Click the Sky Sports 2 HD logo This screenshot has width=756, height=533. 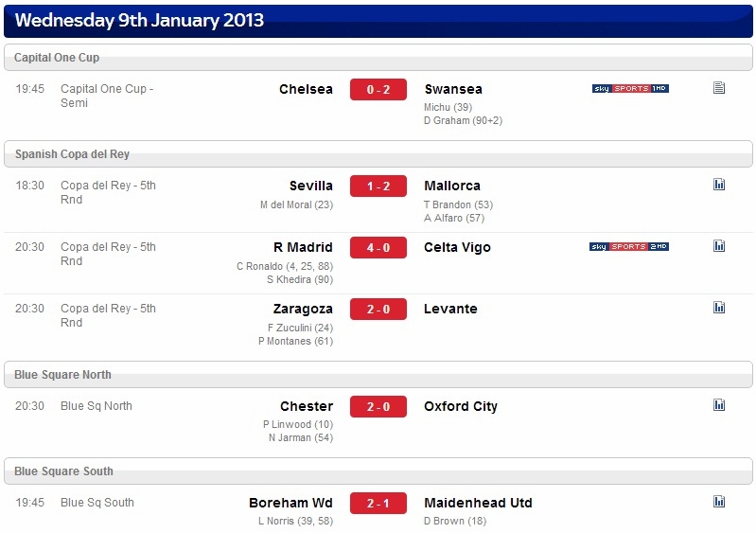tap(628, 246)
